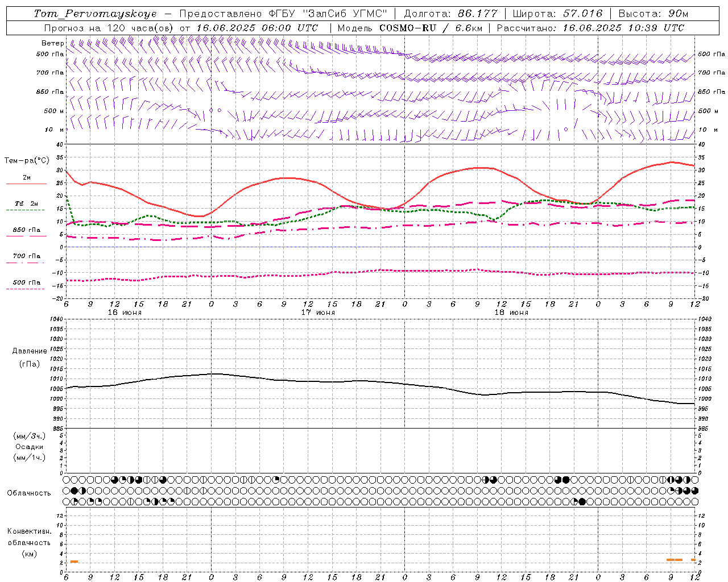Click 40 on the left temperature axis
The width and height of the screenshot is (728, 582).
click(x=60, y=144)
